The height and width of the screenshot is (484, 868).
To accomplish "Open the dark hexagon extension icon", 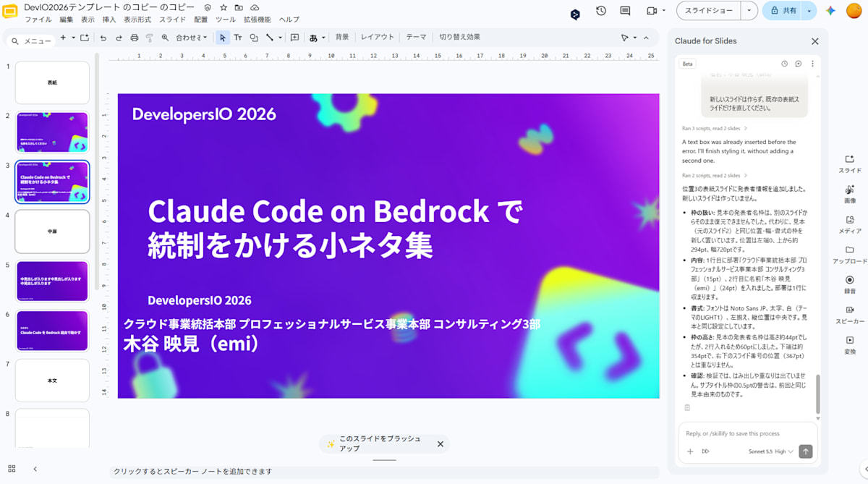I will coord(575,14).
